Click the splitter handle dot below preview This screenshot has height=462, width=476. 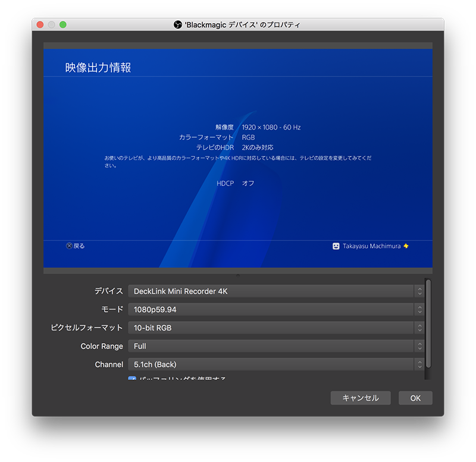pos(238,276)
